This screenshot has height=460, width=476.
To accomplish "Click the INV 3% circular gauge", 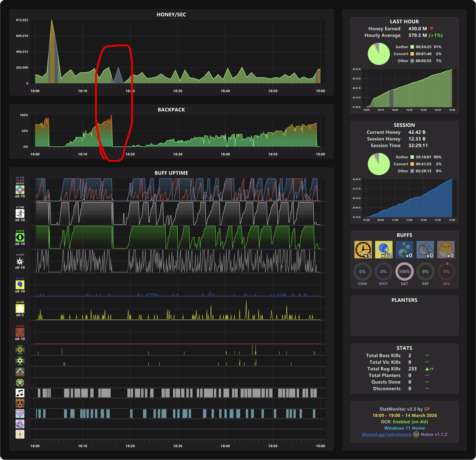I will 446,271.
